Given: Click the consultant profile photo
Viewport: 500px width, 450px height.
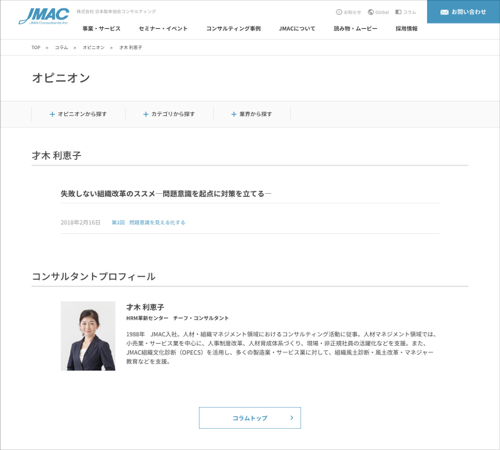Looking at the screenshot, I should [x=88, y=336].
